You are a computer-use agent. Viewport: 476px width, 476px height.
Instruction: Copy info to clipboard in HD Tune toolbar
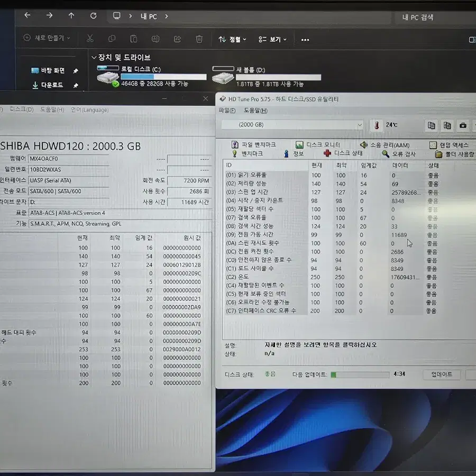point(432,125)
